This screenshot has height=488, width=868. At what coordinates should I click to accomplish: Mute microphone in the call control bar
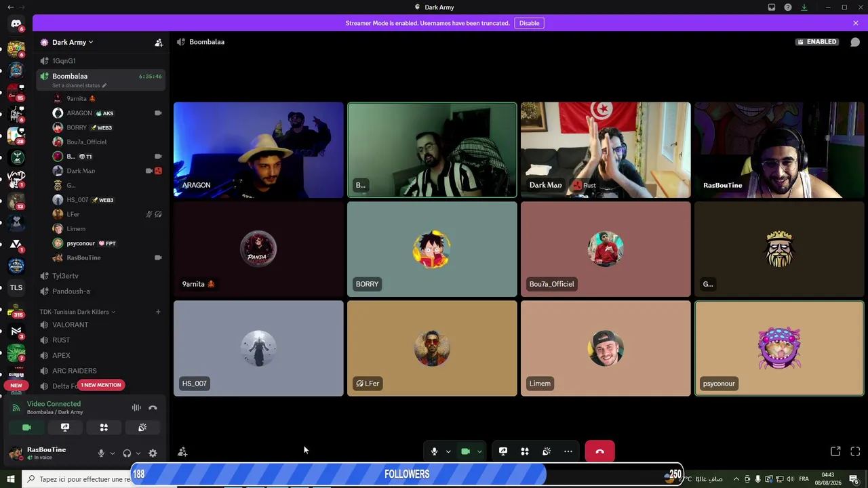(x=435, y=451)
